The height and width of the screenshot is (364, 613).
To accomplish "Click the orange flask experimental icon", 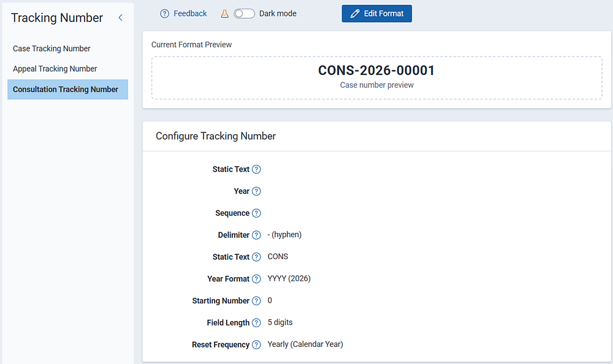I will click(x=224, y=13).
